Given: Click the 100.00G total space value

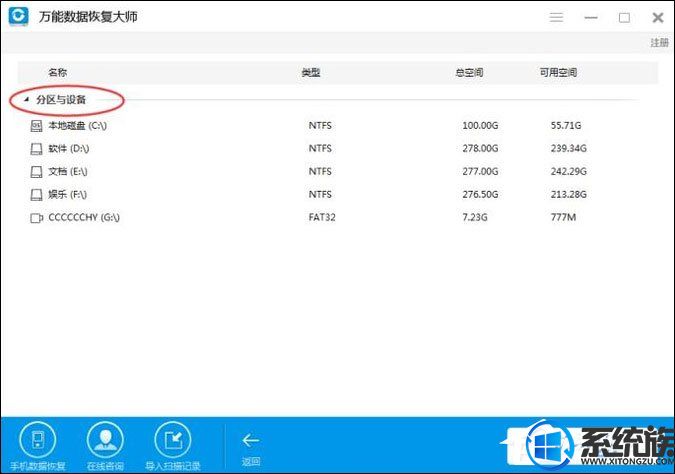Looking at the screenshot, I should click(x=480, y=125).
